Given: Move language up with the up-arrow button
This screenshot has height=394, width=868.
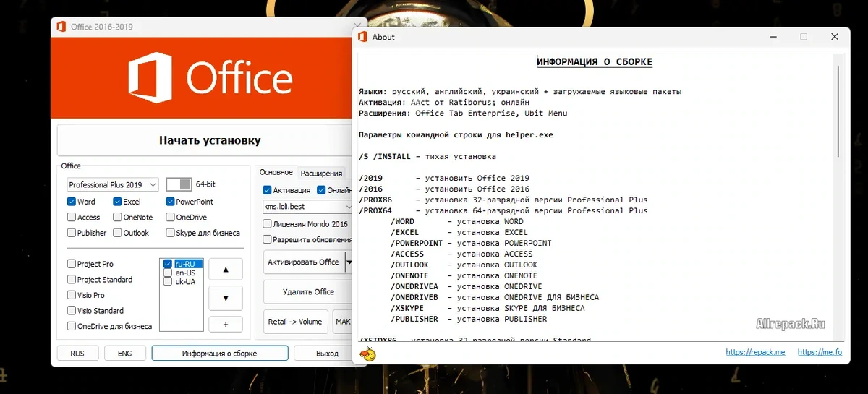Looking at the screenshot, I should (226, 270).
